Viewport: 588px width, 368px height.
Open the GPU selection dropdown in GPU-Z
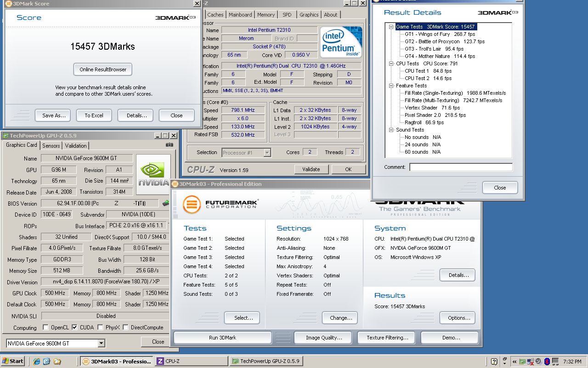(x=101, y=343)
